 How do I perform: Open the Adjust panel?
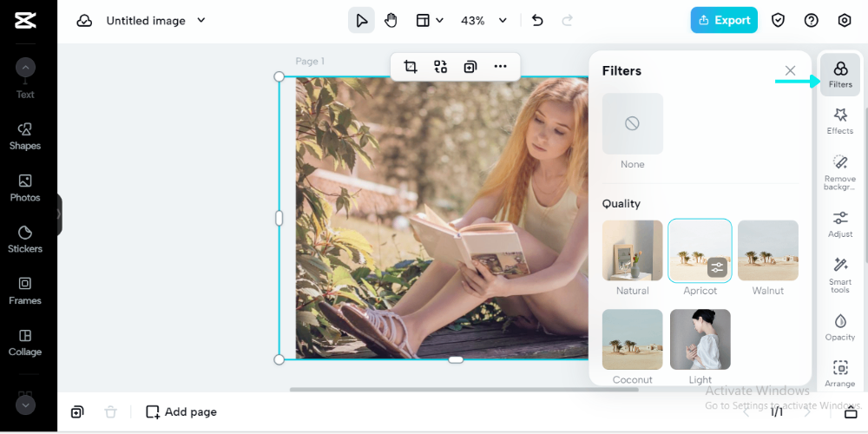839,223
